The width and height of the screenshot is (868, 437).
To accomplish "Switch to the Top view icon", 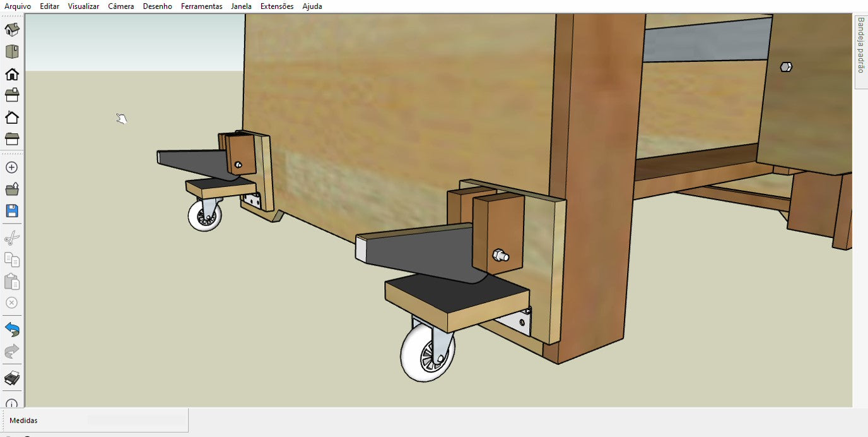I will [x=12, y=52].
